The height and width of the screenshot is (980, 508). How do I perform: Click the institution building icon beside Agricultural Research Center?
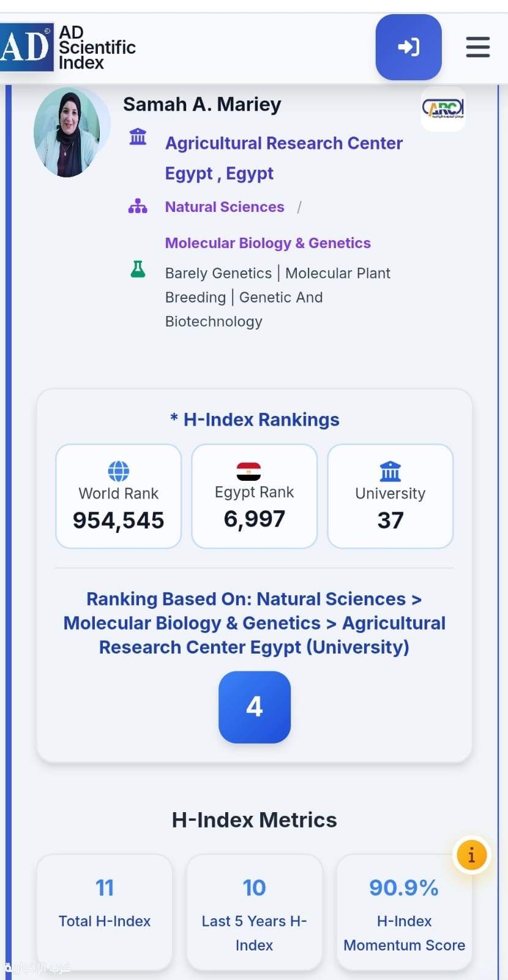click(x=138, y=137)
